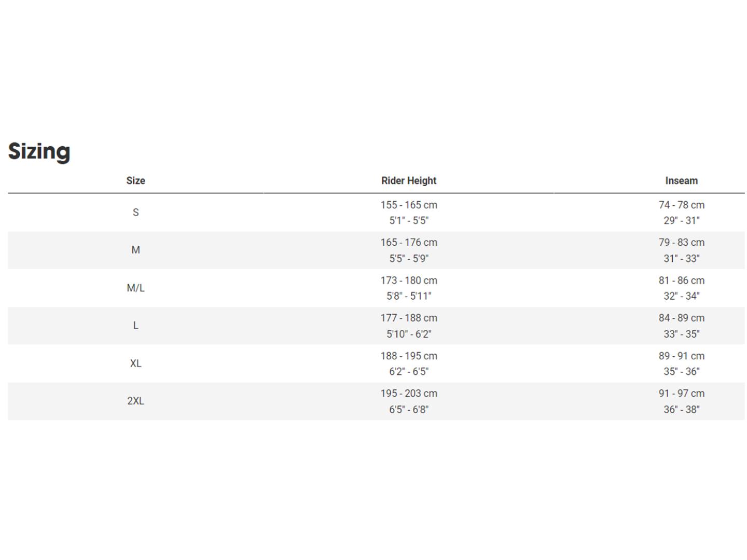Select the 84 - 89 cm inseam value
The height and width of the screenshot is (560, 747).
point(682,318)
